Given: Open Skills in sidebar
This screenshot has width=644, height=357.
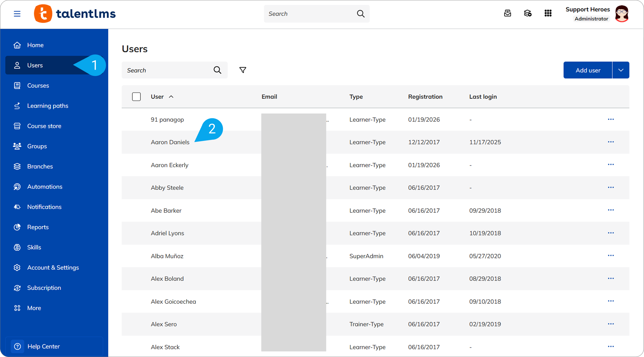Looking at the screenshot, I should [x=54, y=247].
